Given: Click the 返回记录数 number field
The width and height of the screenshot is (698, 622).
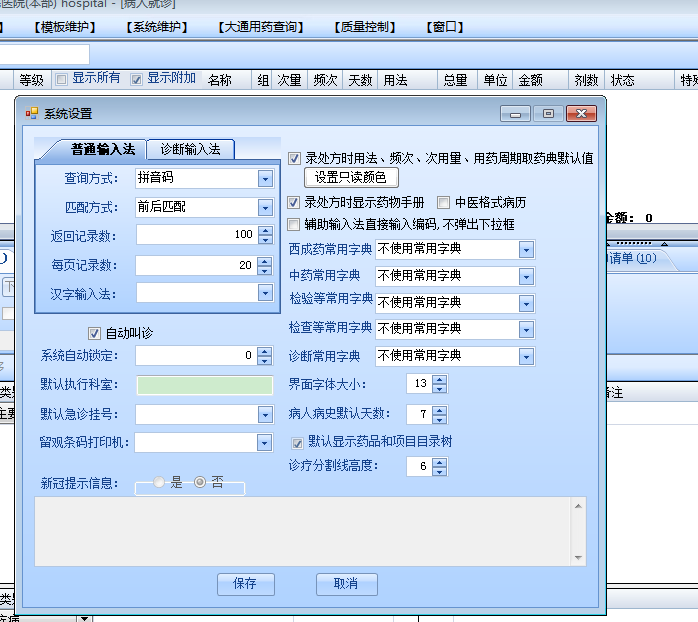Looking at the screenshot, I should pos(197,235).
